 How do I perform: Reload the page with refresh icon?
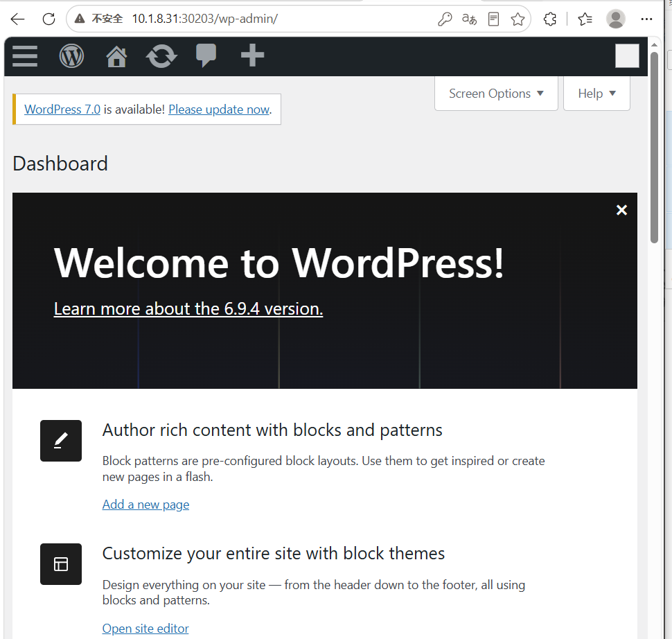point(49,19)
